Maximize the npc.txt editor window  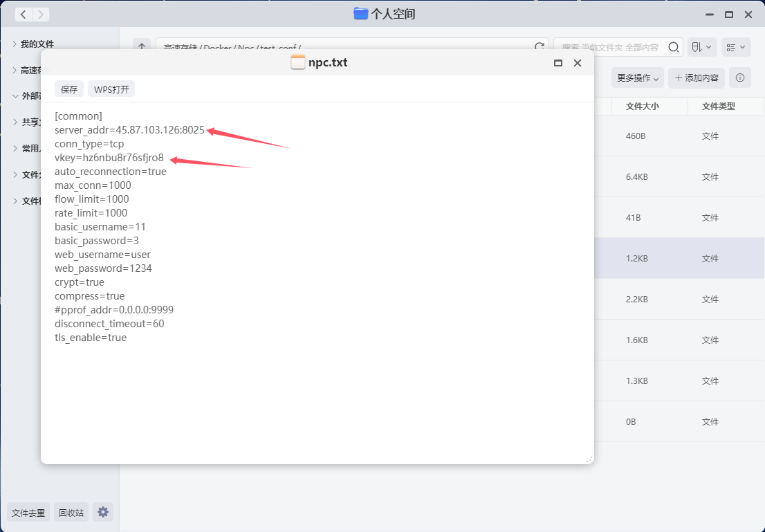tap(558, 63)
